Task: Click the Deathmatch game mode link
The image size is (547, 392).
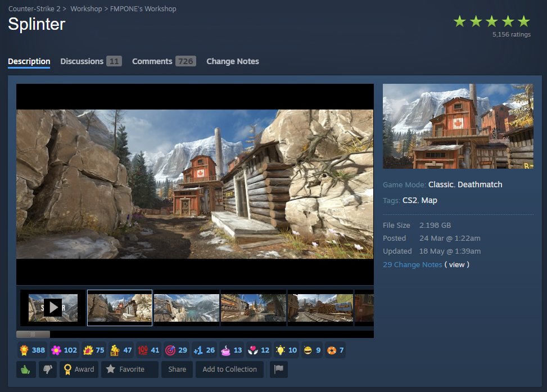Action: [x=480, y=184]
